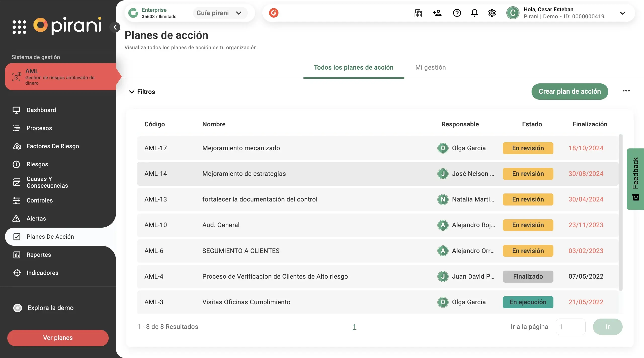Open the three-dots more options menu

point(626,91)
